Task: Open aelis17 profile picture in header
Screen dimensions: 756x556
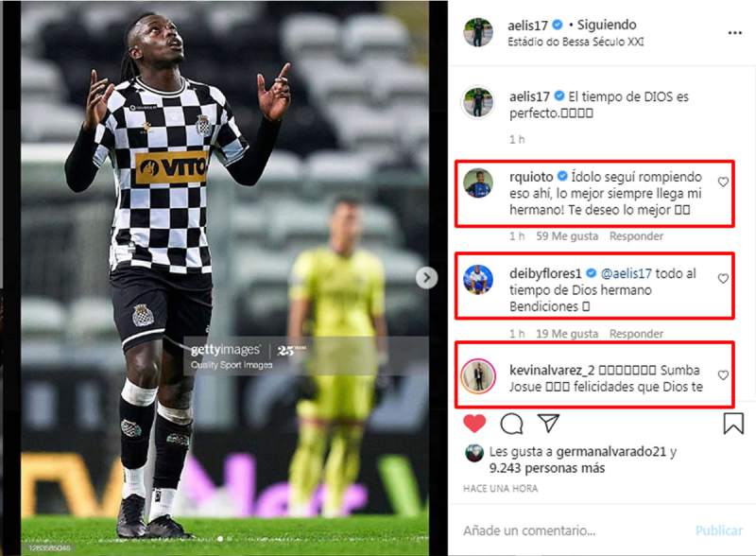Action: pos(478,32)
